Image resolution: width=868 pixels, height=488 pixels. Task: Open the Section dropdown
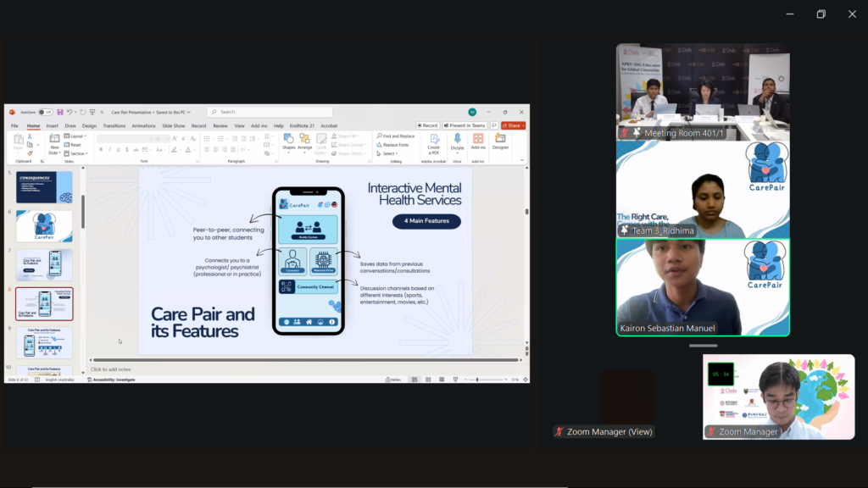pos(75,154)
